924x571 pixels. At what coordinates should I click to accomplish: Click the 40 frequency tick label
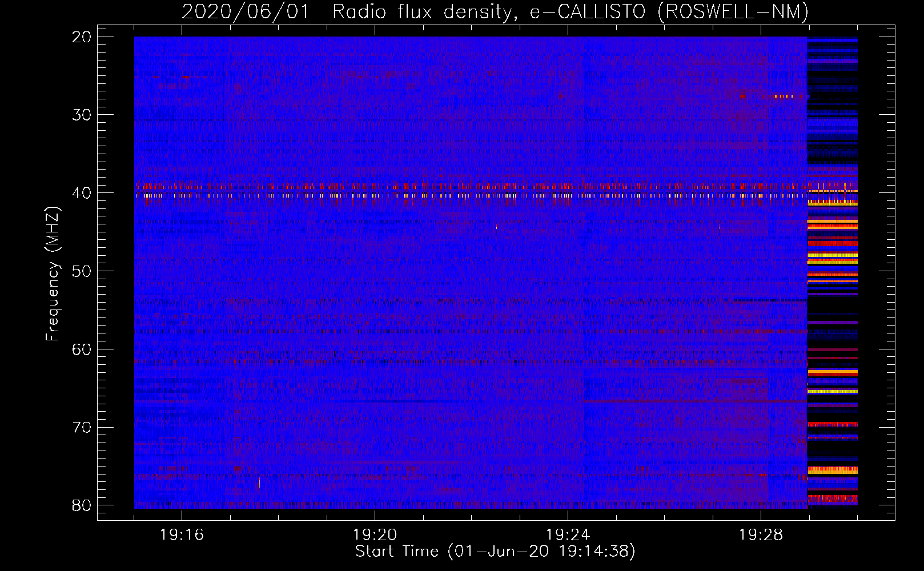coord(82,193)
